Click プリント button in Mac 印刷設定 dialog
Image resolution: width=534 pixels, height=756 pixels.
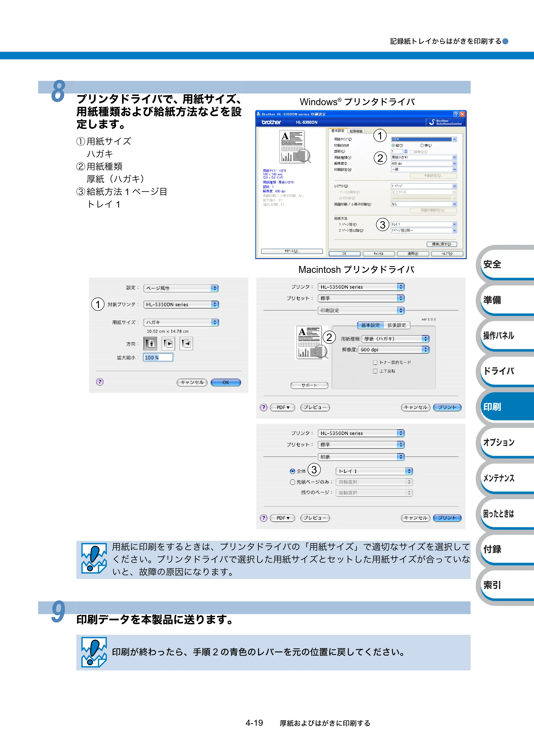447,407
